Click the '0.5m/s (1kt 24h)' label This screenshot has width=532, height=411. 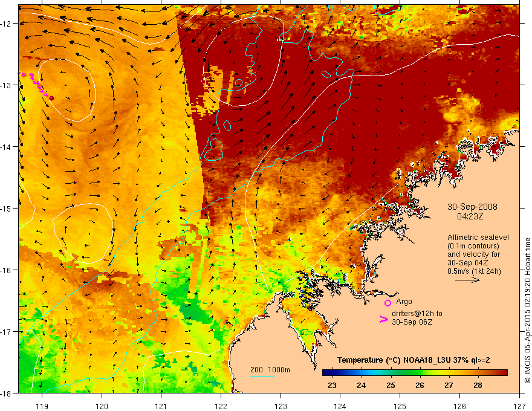click(474, 271)
